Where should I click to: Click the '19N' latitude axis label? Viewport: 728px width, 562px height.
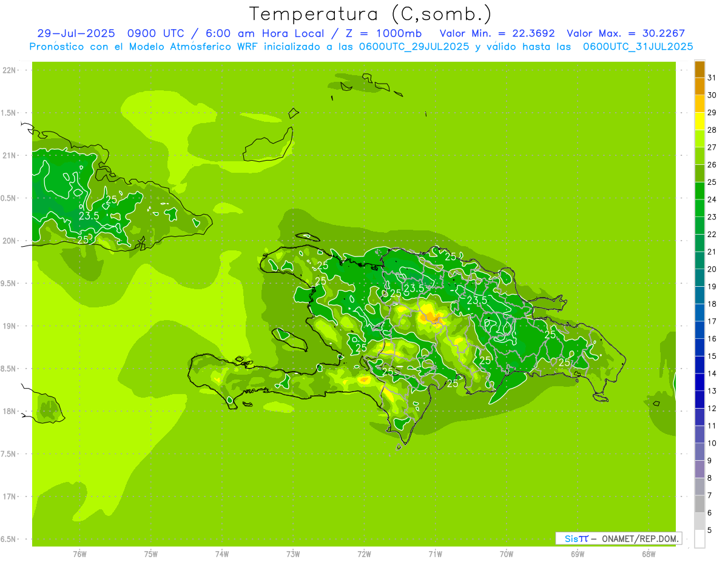(x=10, y=326)
